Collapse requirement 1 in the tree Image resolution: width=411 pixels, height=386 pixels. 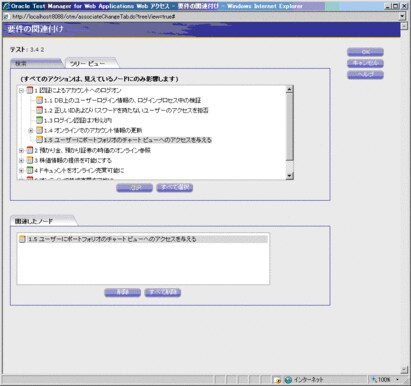(21, 90)
